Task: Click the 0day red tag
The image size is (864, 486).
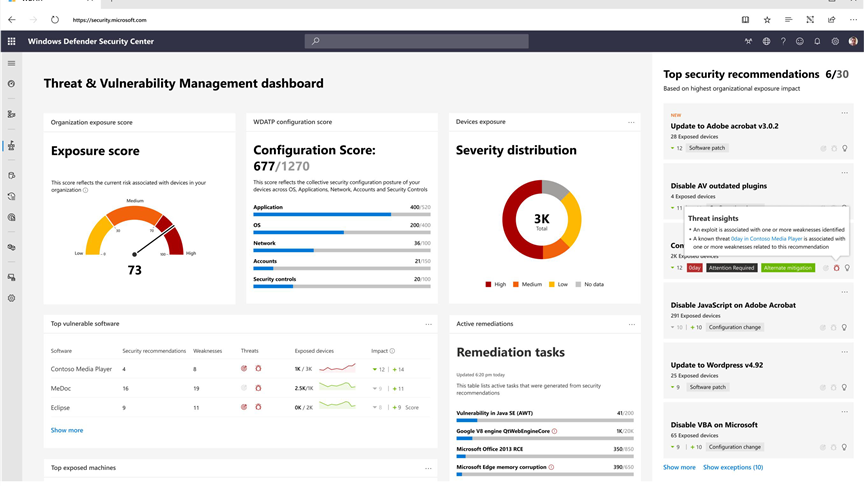Action: pyautogui.click(x=694, y=268)
